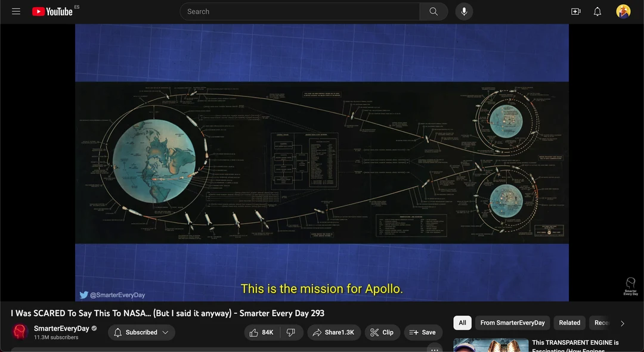Image resolution: width=644 pixels, height=352 pixels.
Task: Filter videos by From SmarterEveryDay
Action: pyautogui.click(x=512, y=322)
